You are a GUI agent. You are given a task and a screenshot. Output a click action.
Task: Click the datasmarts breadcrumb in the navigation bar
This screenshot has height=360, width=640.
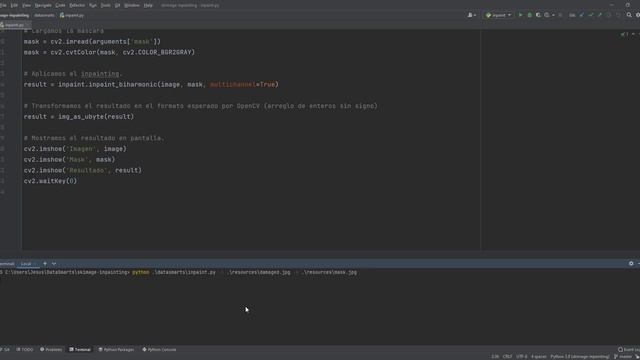coord(44,16)
